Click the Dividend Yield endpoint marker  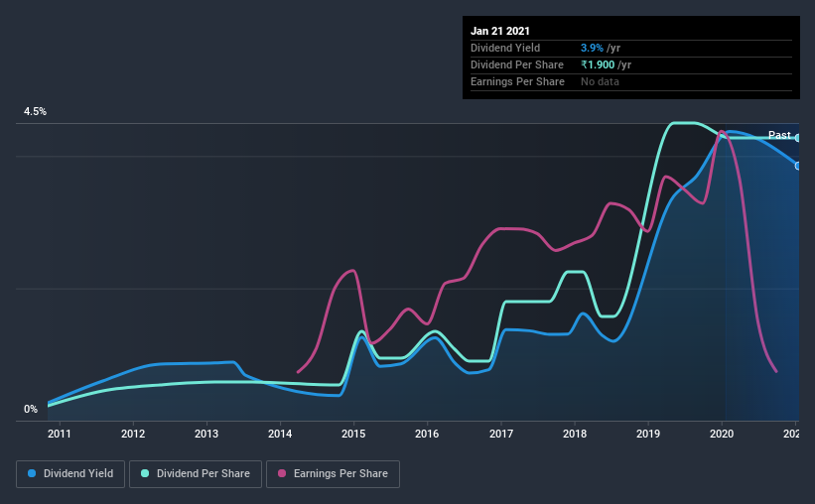pos(798,166)
